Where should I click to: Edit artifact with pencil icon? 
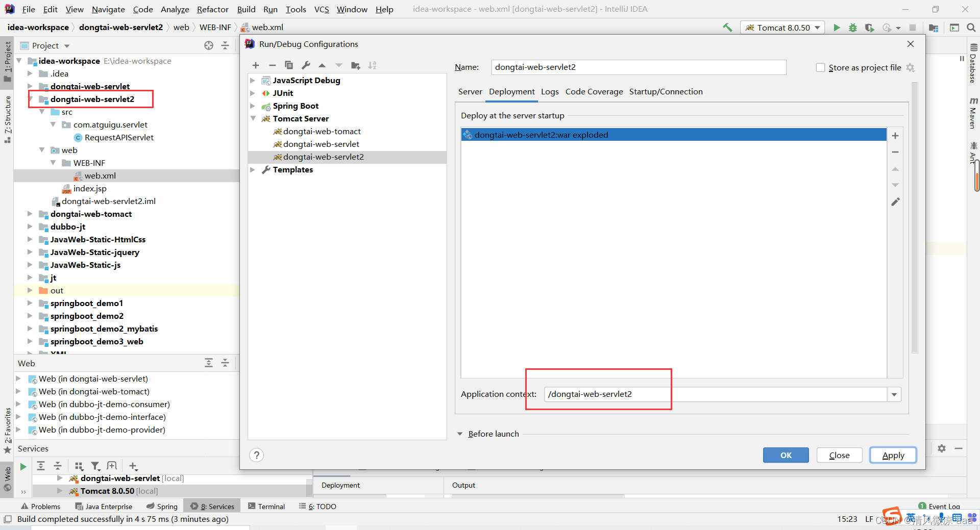tap(895, 202)
